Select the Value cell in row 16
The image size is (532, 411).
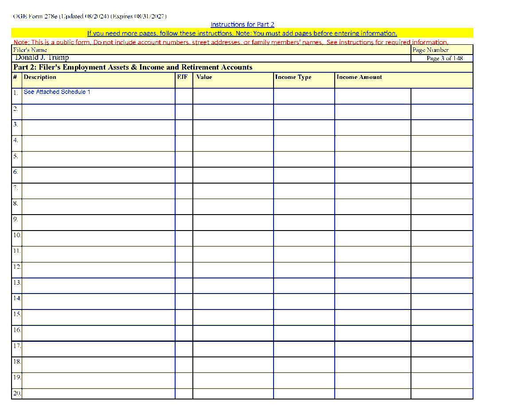(233, 333)
